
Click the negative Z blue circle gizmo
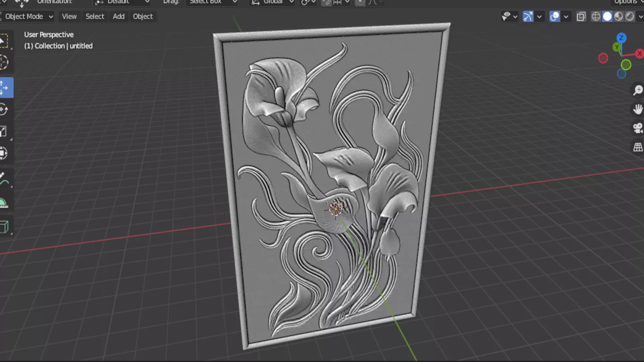pyautogui.click(x=621, y=74)
